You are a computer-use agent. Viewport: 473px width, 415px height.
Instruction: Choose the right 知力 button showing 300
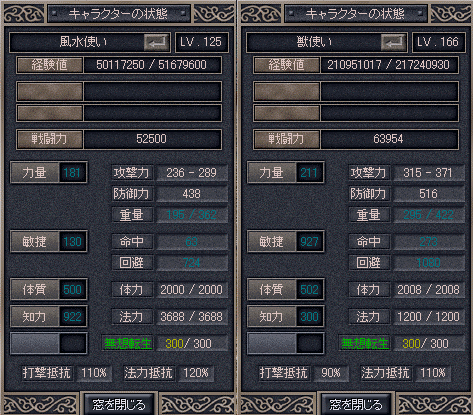click(272, 316)
